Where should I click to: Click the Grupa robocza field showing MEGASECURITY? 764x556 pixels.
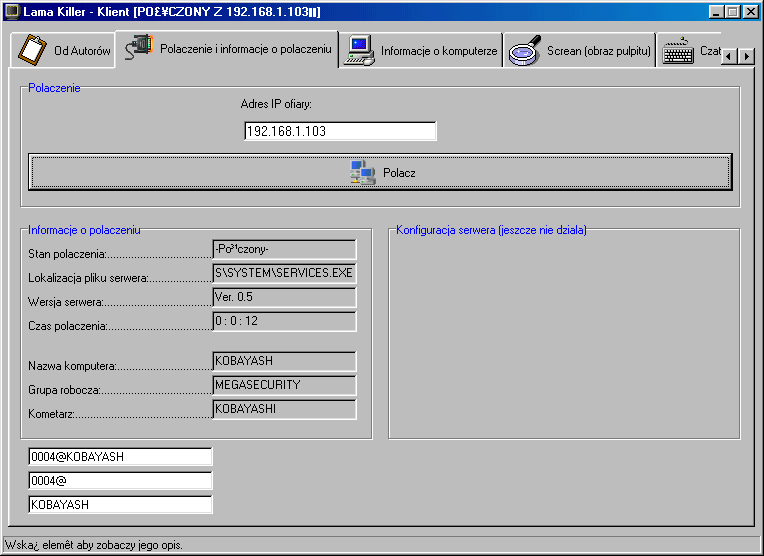click(284, 385)
